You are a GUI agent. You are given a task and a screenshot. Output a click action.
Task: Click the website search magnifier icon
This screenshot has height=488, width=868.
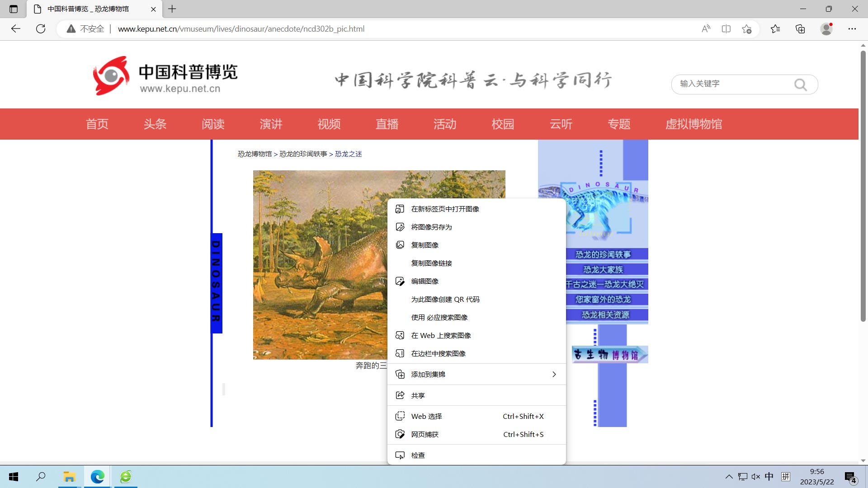coord(800,84)
